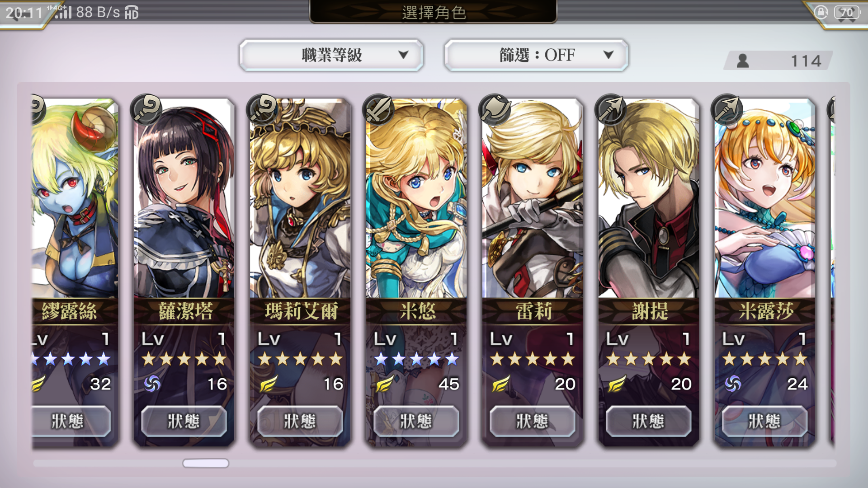Click the arrow on the 篩選 dropdown
Screen dimensions: 868x488
609,55
